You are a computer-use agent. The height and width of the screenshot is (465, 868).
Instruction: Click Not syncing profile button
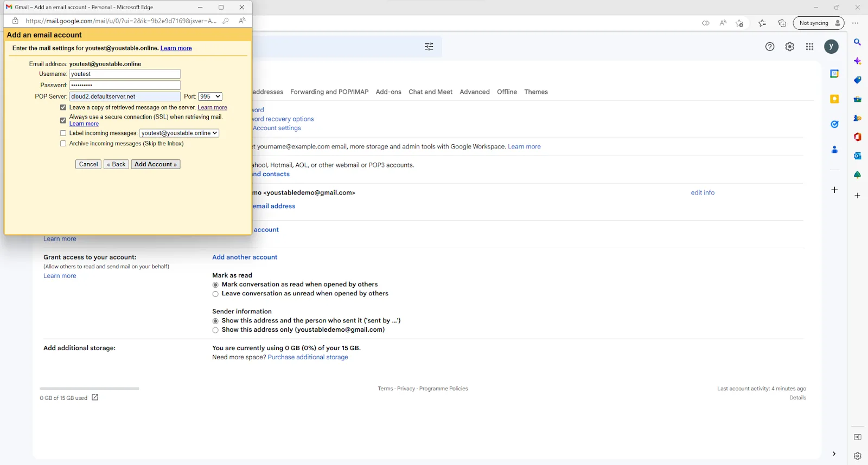[819, 23]
